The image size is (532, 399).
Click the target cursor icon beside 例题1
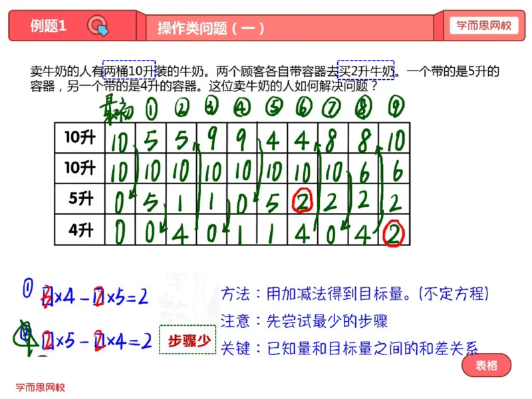(98, 26)
